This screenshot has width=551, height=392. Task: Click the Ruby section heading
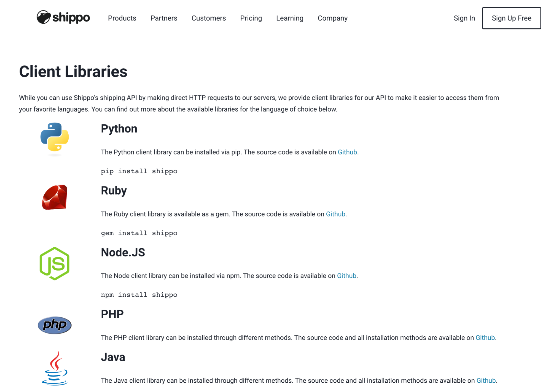(114, 191)
